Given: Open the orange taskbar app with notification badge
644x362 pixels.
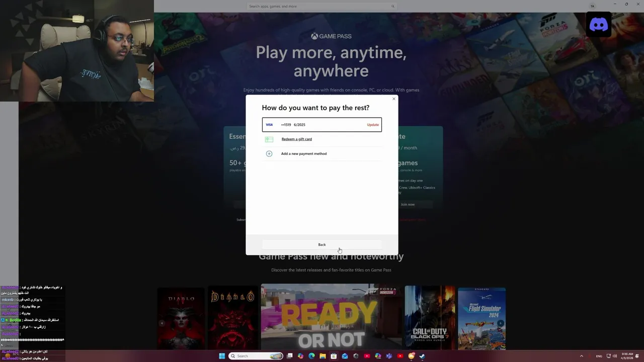Looking at the screenshot, I should (x=411, y=356).
